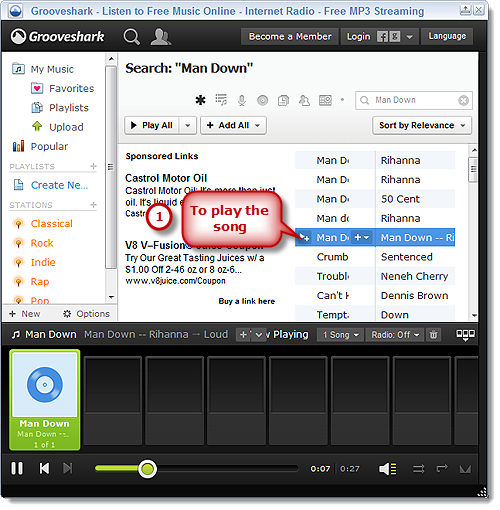This screenshot has height=510, width=500.
Task: Open Favorites in the sidebar
Action: coord(63,89)
